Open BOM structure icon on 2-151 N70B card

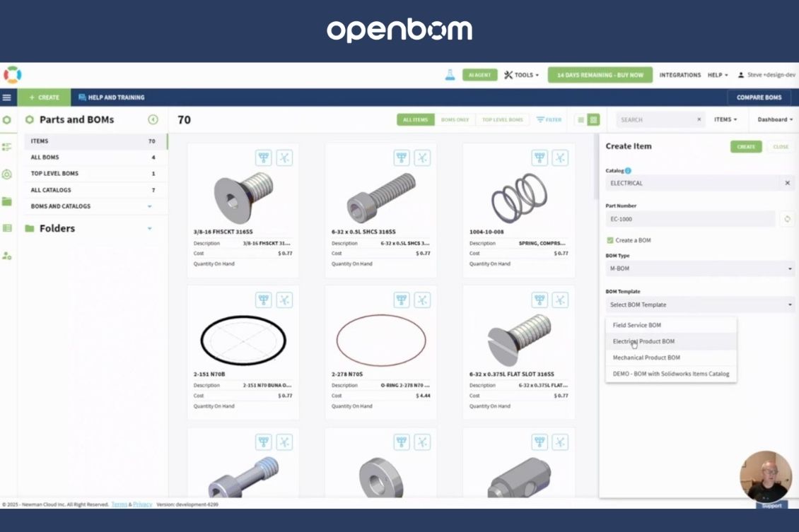click(264, 300)
